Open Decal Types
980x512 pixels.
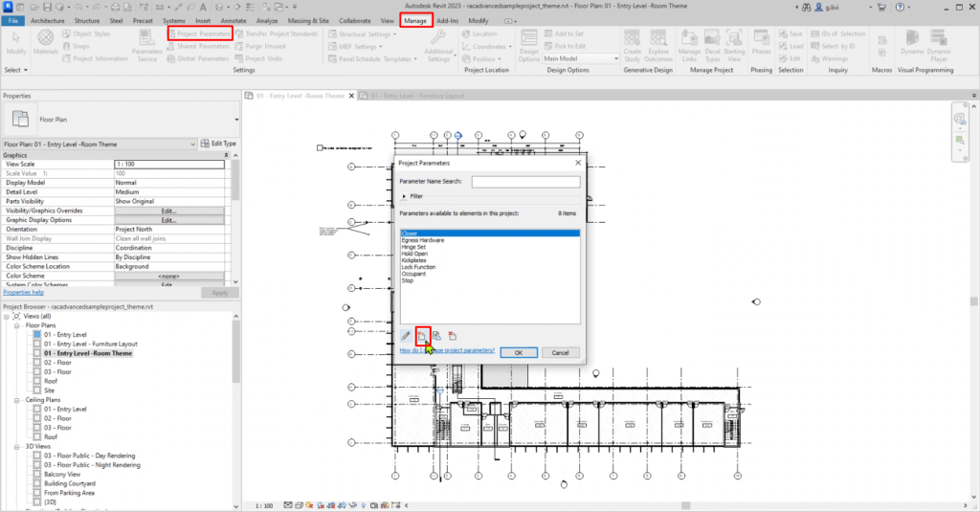pos(712,46)
